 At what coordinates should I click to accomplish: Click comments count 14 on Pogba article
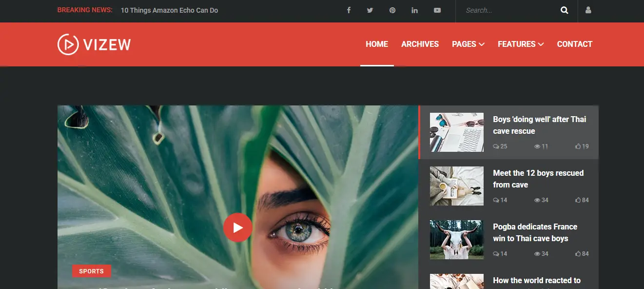(500, 254)
